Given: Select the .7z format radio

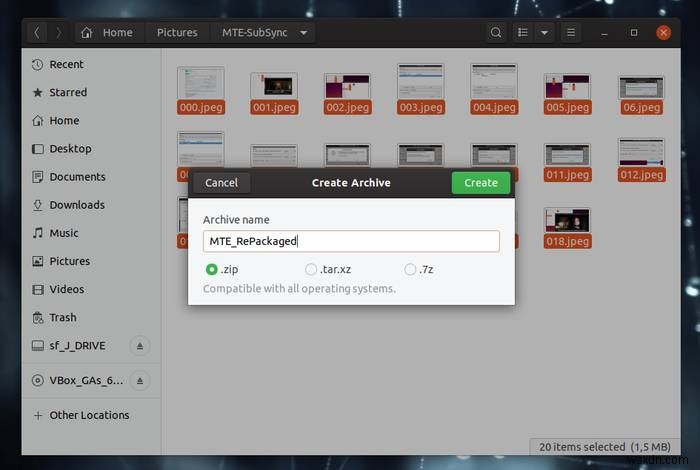Looking at the screenshot, I should click(410, 270).
